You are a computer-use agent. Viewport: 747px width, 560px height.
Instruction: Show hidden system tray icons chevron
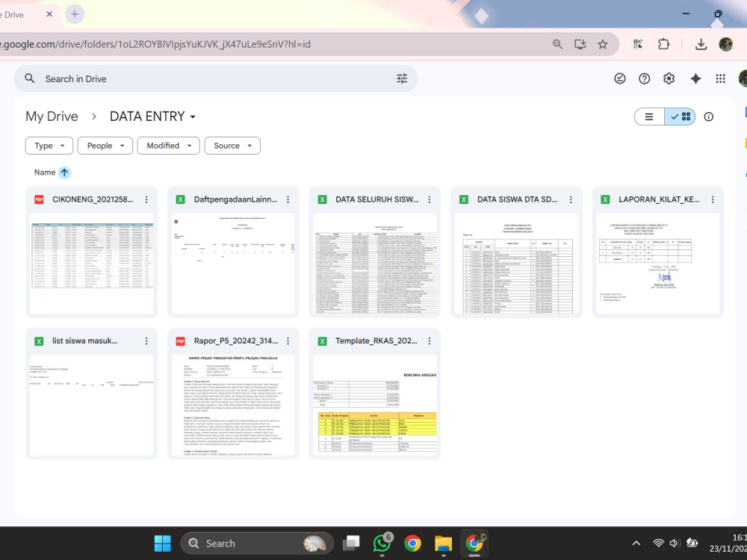point(636,543)
